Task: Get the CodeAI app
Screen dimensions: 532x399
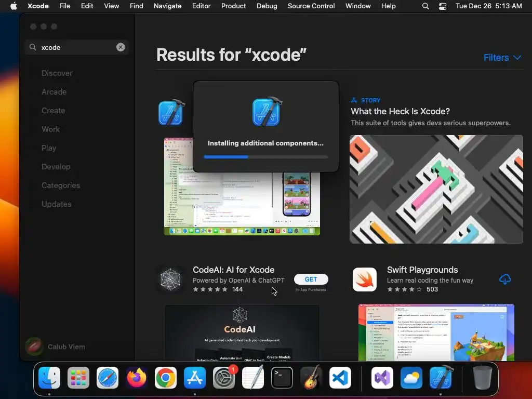Action: click(311, 279)
